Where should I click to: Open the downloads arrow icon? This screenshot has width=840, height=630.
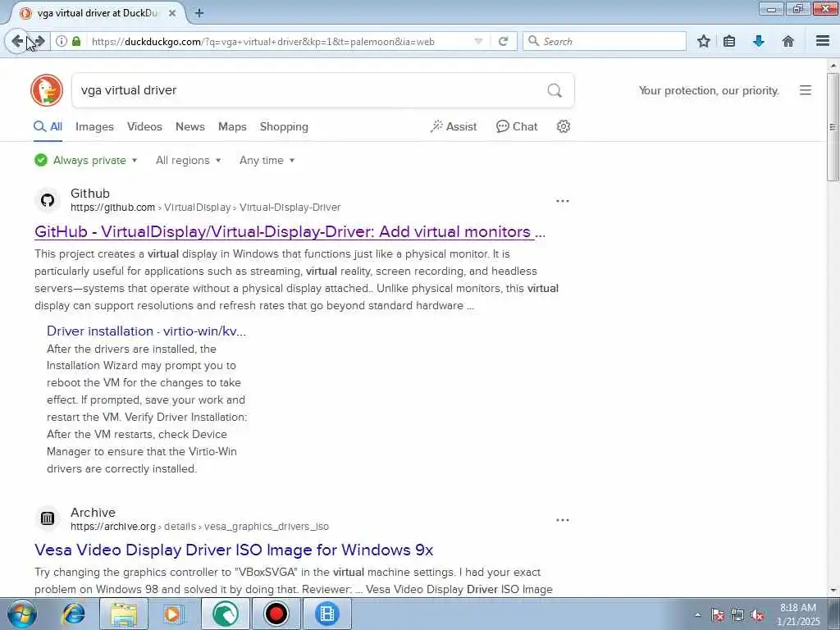(759, 41)
